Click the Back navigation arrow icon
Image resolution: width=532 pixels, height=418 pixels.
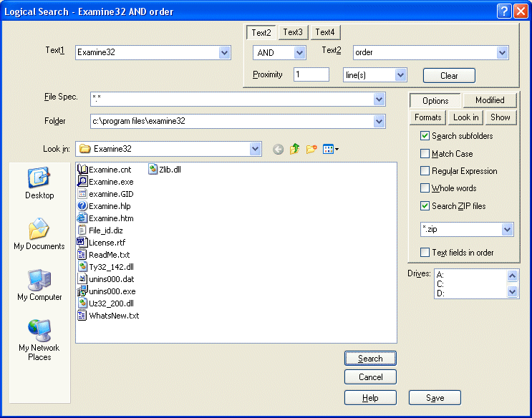pyautogui.click(x=279, y=150)
